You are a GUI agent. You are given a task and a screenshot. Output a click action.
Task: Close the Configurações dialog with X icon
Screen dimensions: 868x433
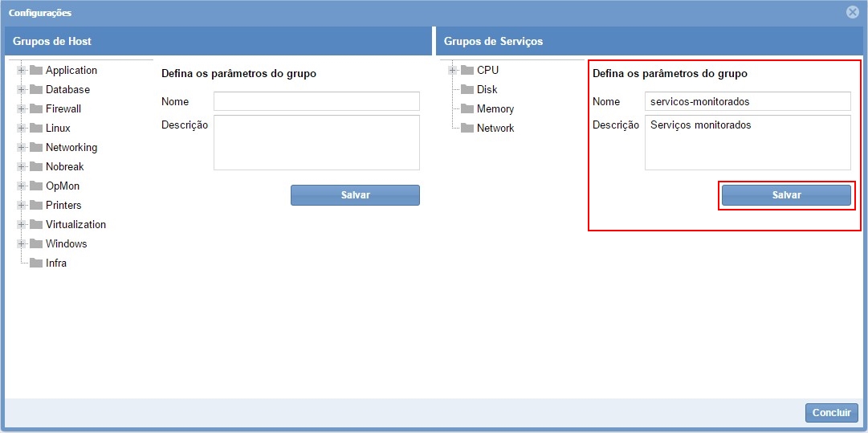[x=852, y=12]
